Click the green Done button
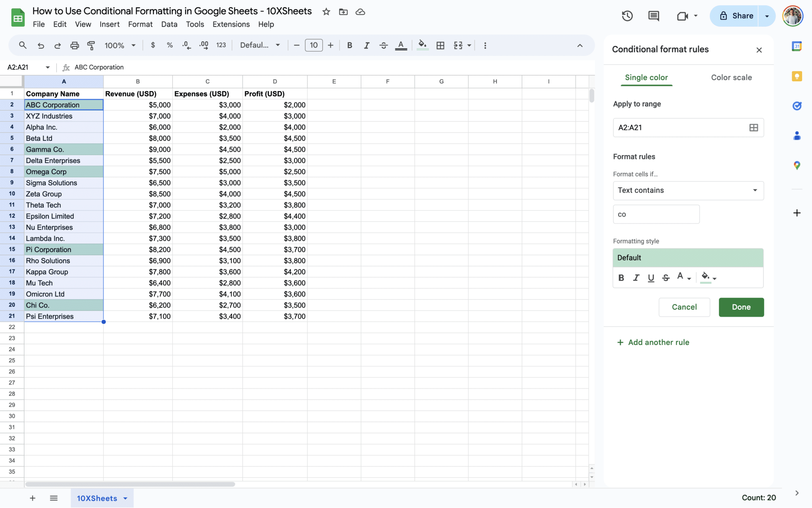812x508 pixels. click(x=741, y=307)
